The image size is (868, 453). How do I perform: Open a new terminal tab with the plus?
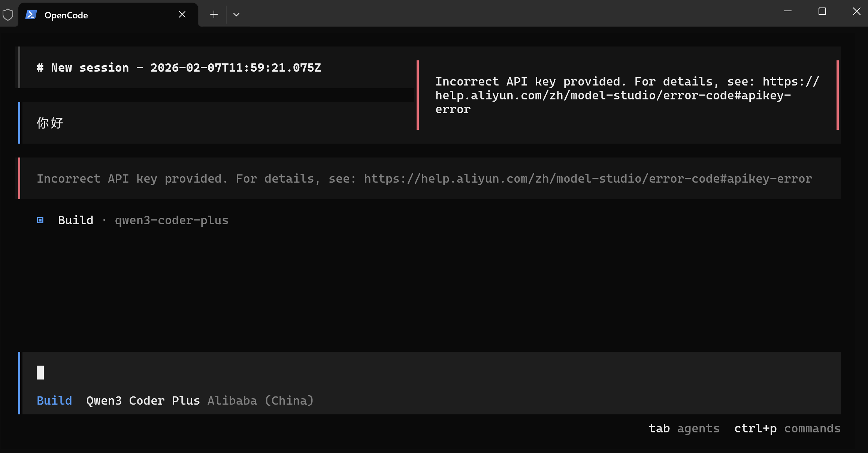pyautogui.click(x=214, y=15)
